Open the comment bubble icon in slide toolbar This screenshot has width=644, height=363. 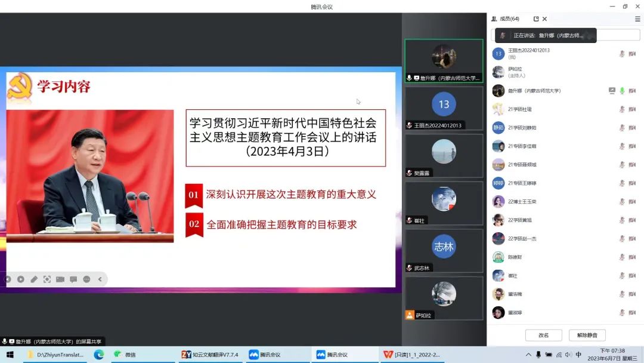[73, 279]
